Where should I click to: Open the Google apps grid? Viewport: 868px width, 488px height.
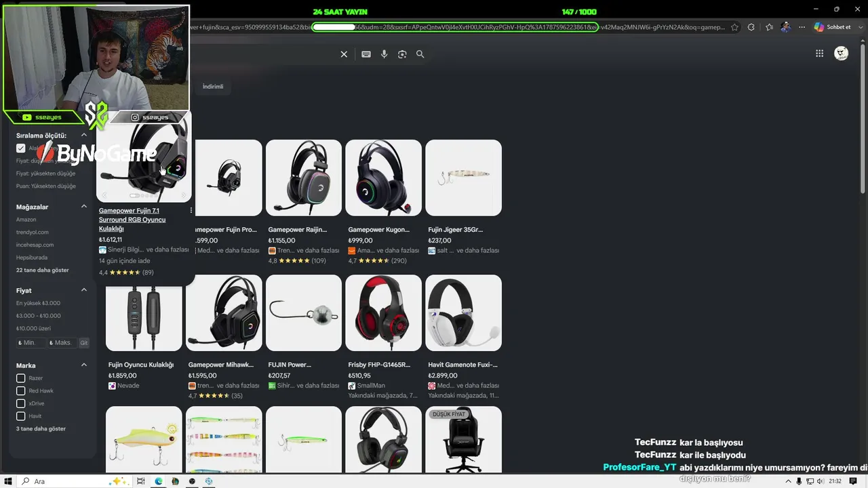click(820, 54)
